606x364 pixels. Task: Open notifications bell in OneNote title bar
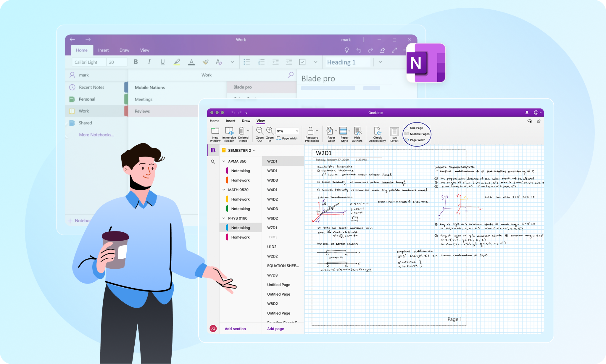point(527,112)
